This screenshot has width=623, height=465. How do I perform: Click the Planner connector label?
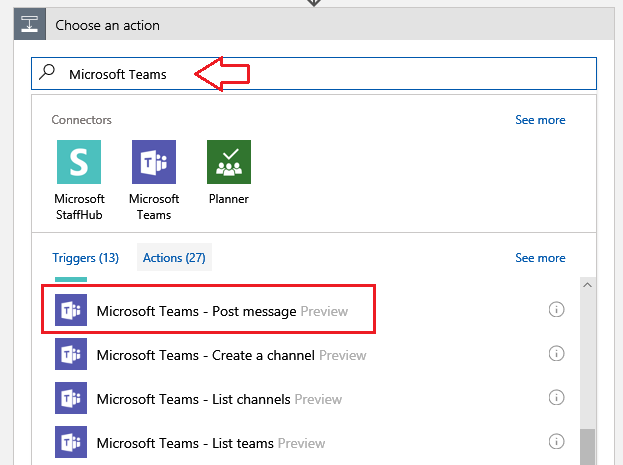229,199
